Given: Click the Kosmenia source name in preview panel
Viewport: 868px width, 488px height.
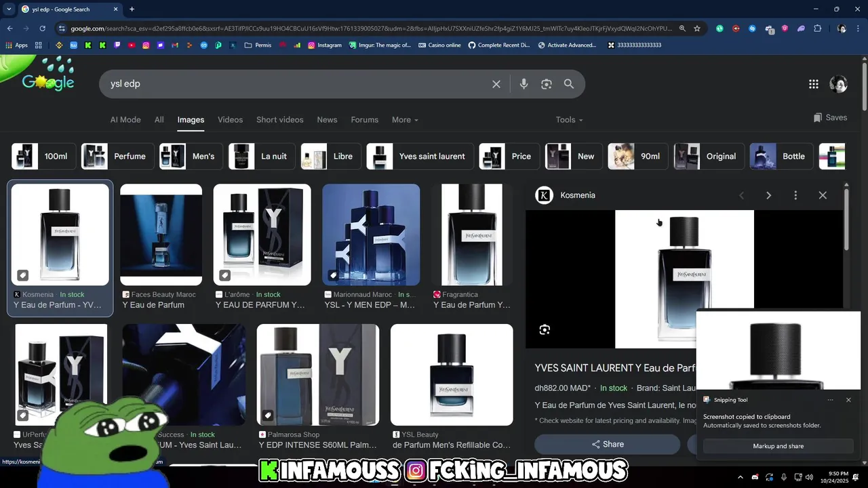Looking at the screenshot, I should (x=578, y=195).
